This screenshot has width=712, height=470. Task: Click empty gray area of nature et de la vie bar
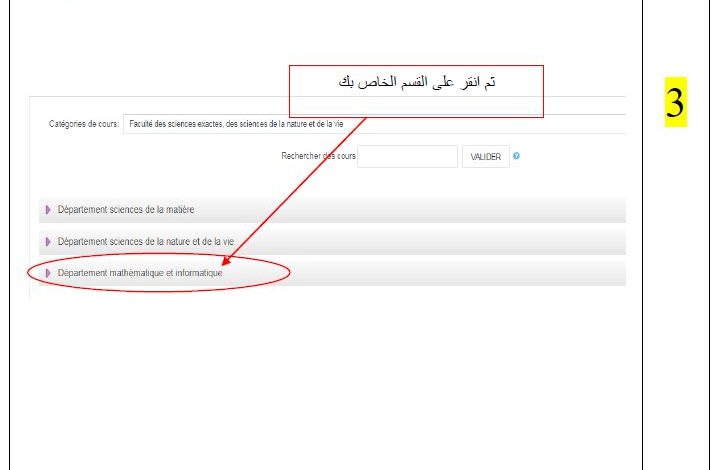pos(431,242)
